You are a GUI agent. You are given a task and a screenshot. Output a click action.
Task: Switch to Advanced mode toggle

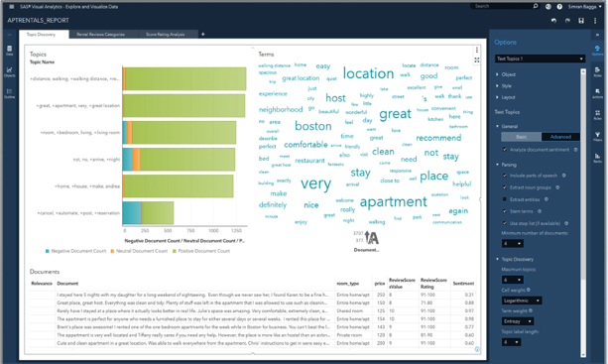coord(560,137)
